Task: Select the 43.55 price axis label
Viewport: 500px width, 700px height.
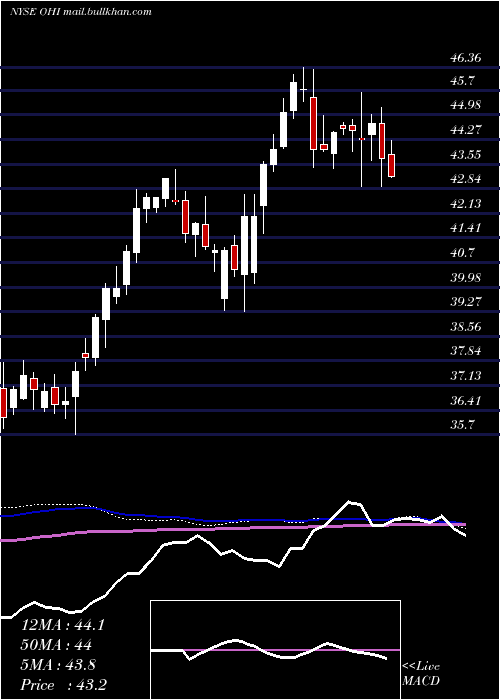Action: 466,155
